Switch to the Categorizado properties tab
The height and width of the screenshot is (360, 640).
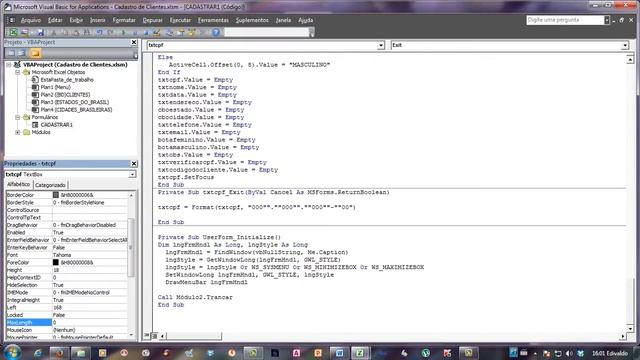click(x=50, y=185)
